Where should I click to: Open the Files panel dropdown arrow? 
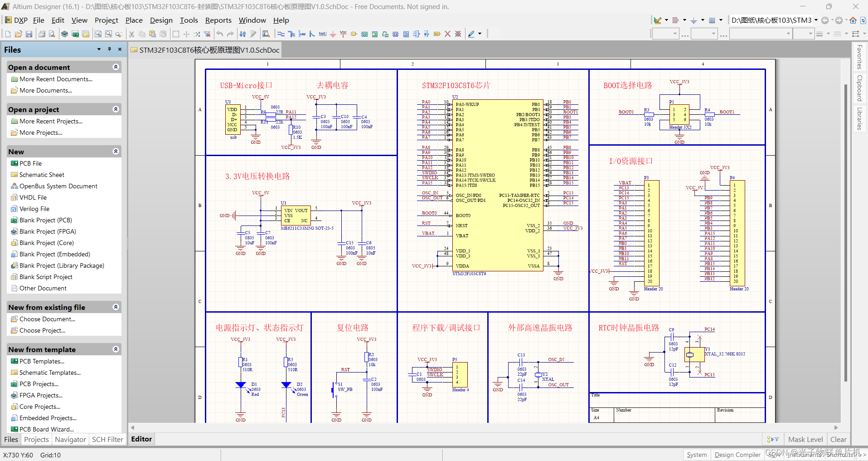click(99, 49)
